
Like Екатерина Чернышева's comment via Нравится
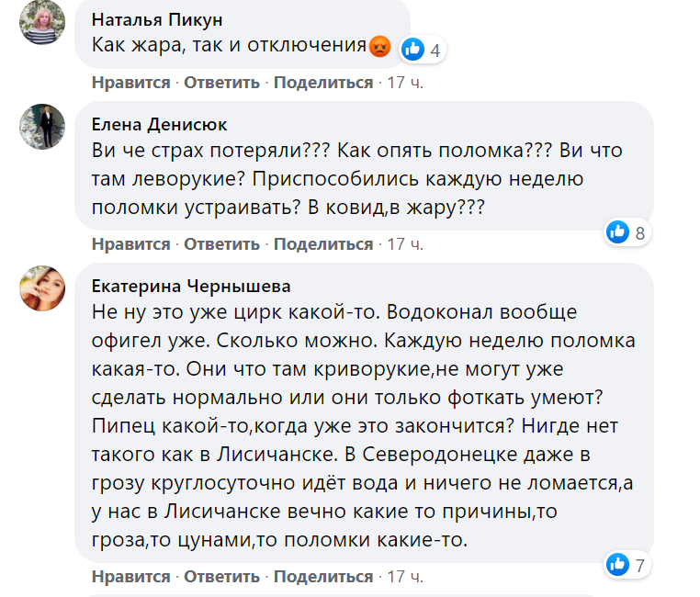pos(130,577)
